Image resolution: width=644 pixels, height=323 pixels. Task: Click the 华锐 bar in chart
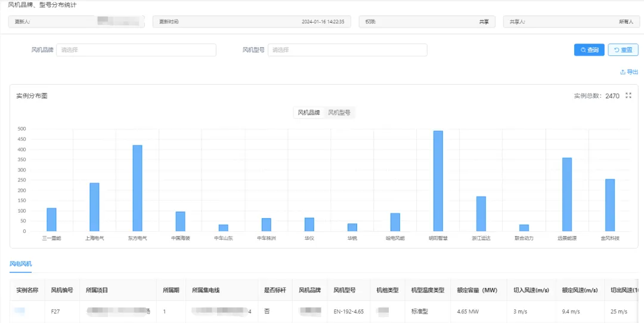(352, 228)
